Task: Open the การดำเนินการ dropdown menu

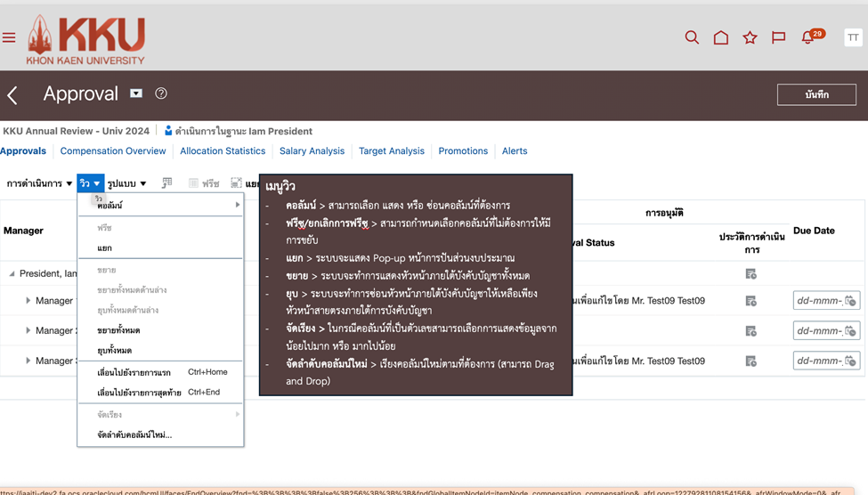Action: (x=39, y=183)
